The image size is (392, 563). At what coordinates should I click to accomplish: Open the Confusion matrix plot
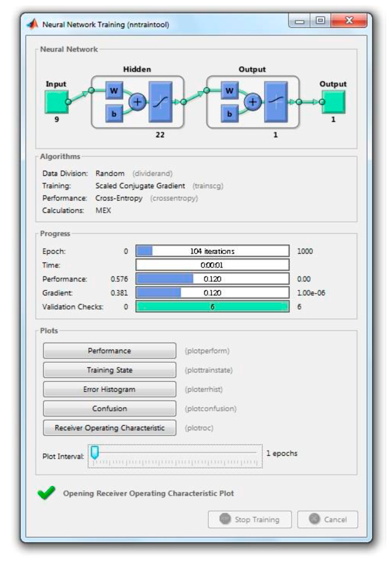109,408
